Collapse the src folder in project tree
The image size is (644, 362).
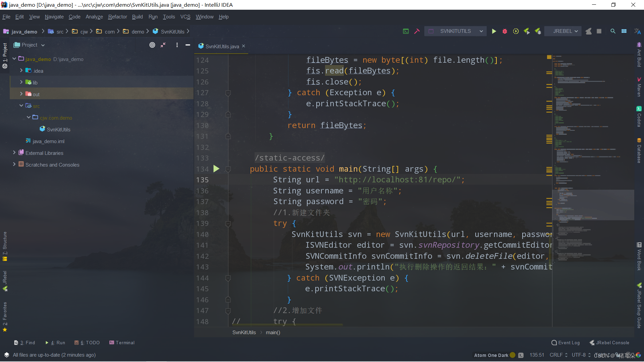21,106
